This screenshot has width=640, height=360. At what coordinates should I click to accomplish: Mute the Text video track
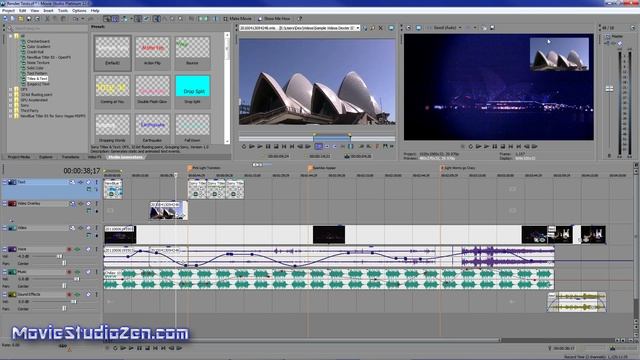tap(89, 182)
